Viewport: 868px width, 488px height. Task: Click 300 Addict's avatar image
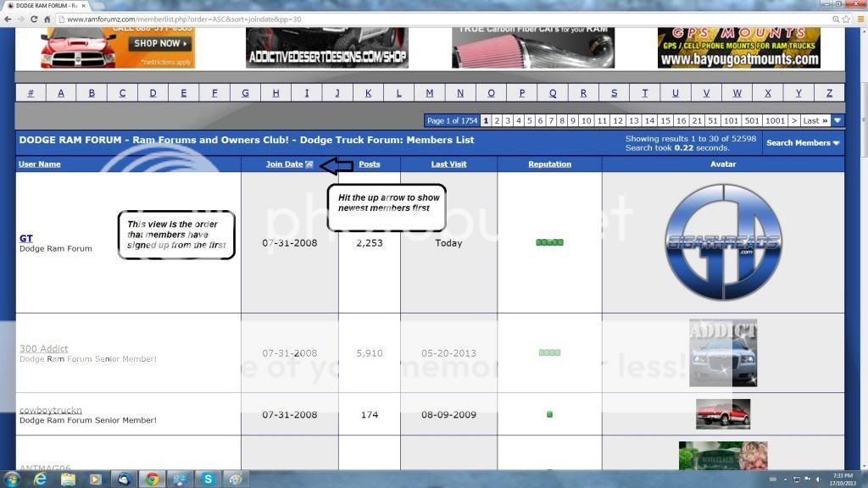tap(723, 352)
